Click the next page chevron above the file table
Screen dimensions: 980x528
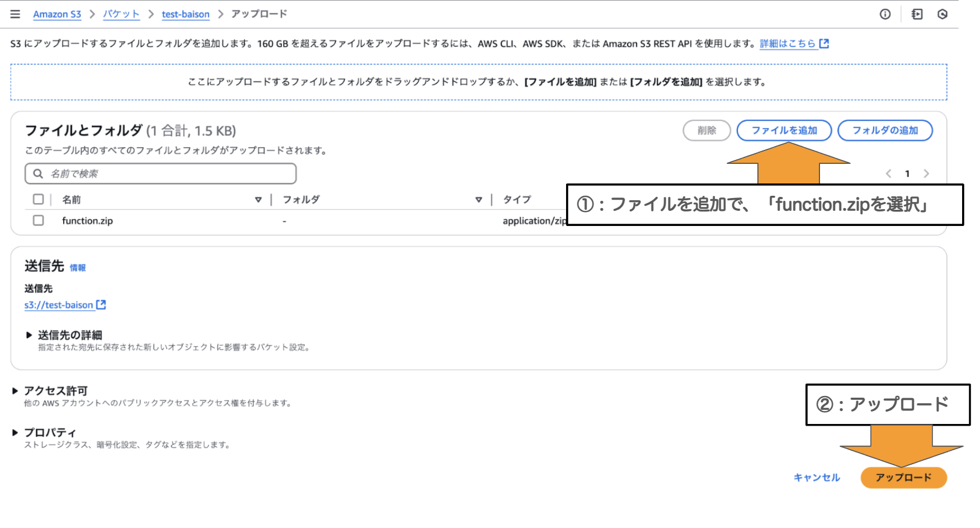point(927,173)
